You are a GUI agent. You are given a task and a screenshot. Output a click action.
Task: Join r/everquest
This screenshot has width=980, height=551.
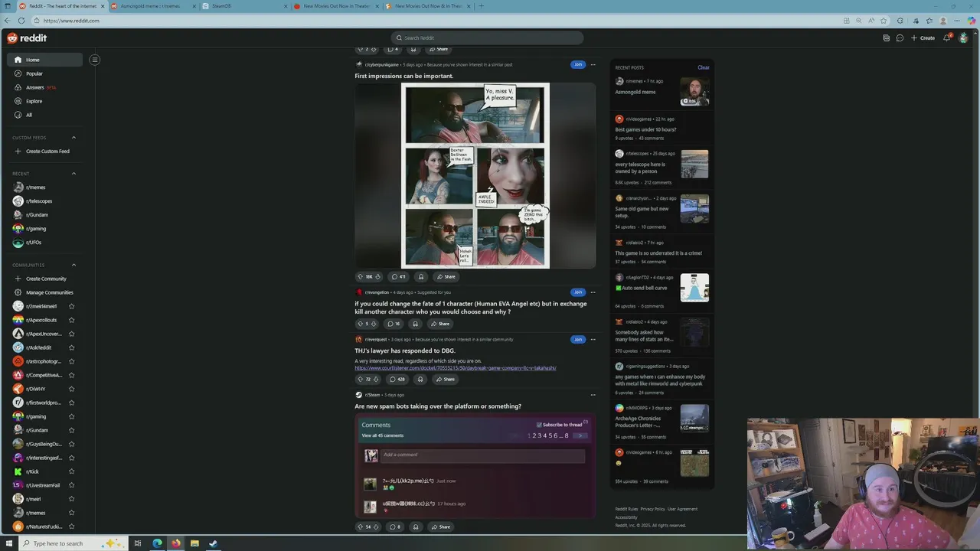coord(577,339)
